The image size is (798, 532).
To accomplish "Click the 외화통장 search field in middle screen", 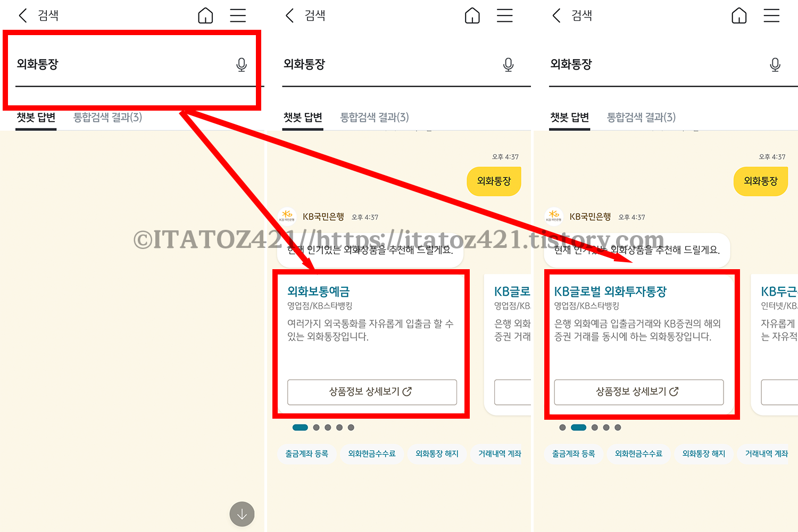I will point(406,65).
